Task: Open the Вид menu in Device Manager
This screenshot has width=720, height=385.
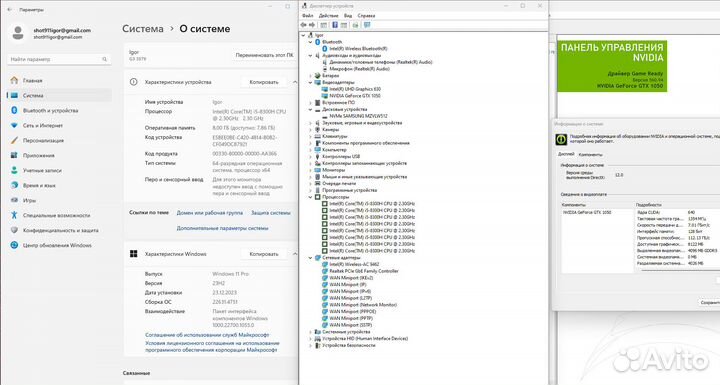Action: click(348, 16)
